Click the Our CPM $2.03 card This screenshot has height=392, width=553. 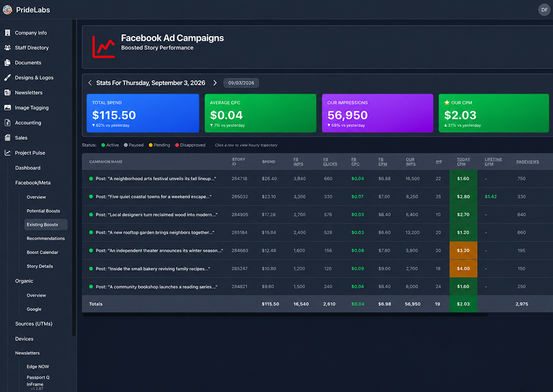[x=494, y=113]
